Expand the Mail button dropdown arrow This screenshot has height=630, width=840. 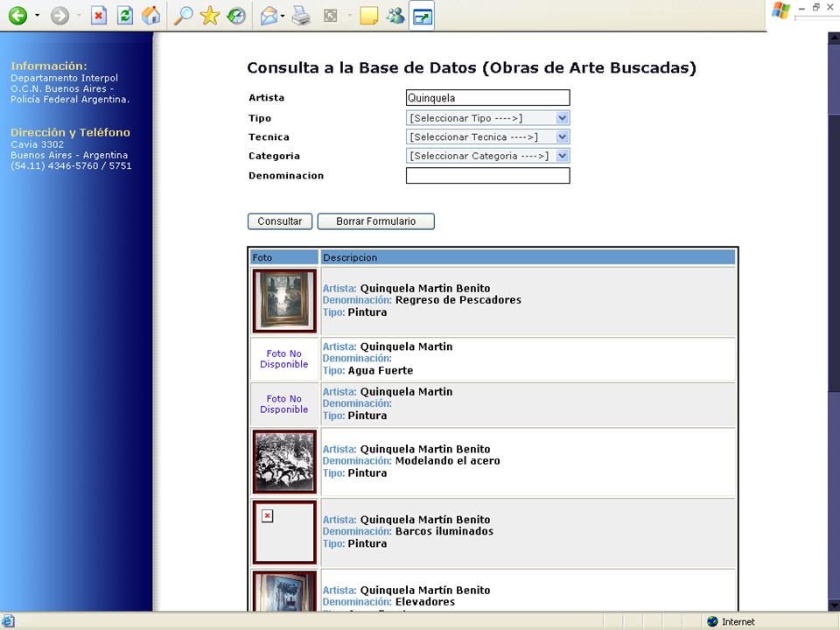(283, 16)
